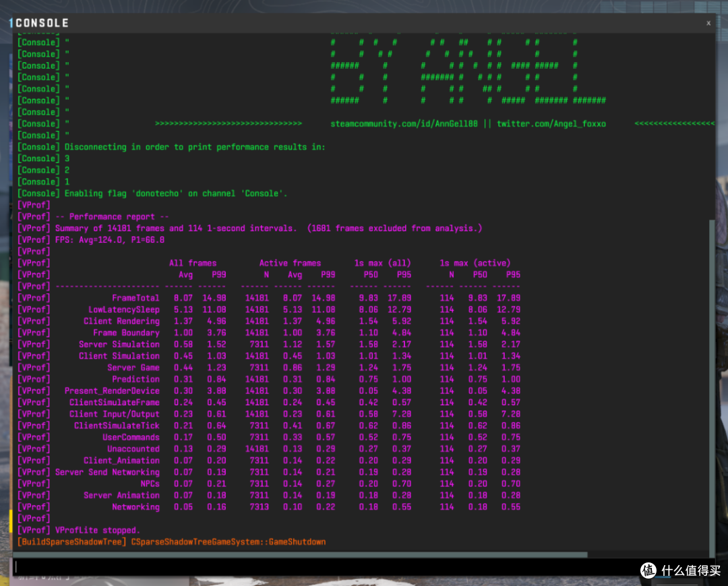Click the Unaccounted row label

click(133, 449)
